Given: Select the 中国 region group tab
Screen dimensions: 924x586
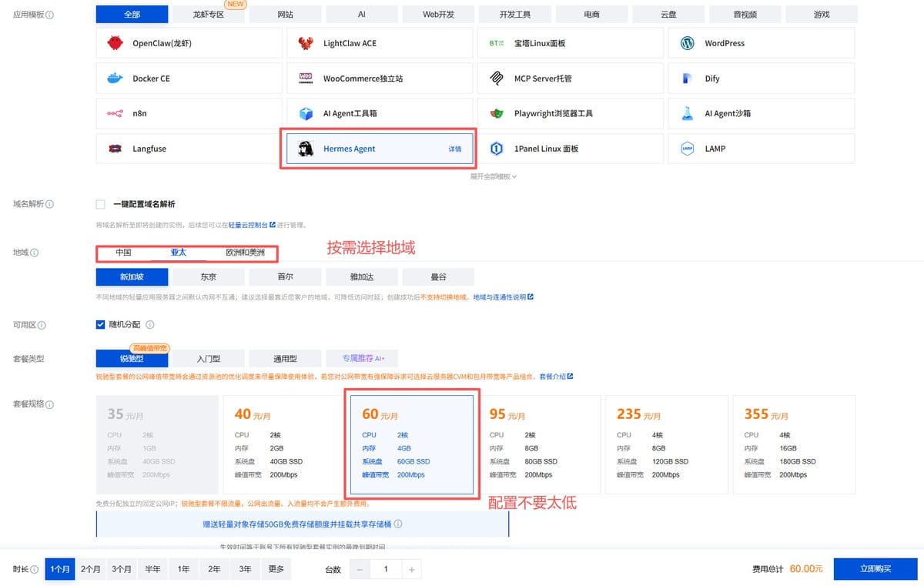Looking at the screenshot, I should pyautogui.click(x=123, y=253).
